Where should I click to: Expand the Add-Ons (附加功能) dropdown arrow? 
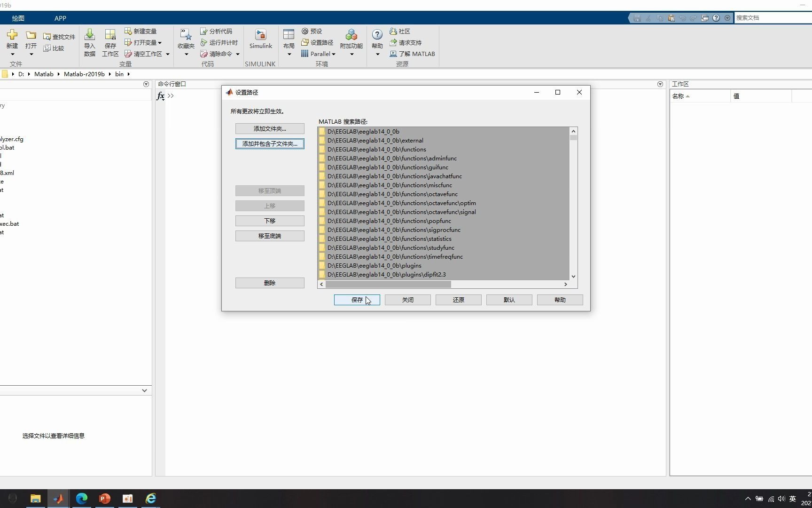pyautogui.click(x=351, y=54)
